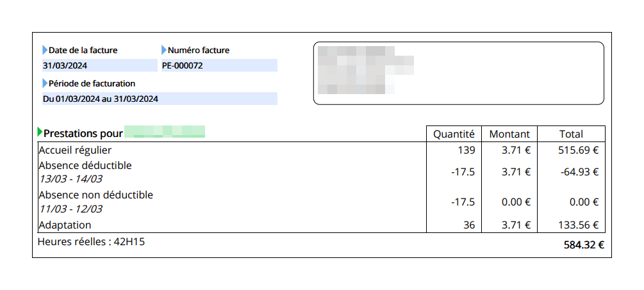The image size is (644, 290).
Task: Click the 515.69 € total cell
Action: click(578, 150)
